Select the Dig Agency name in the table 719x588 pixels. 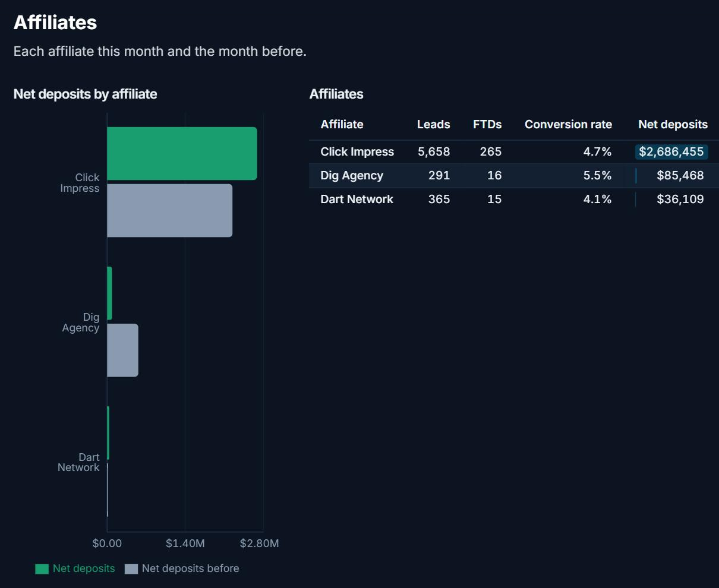click(x=352, y=175)
